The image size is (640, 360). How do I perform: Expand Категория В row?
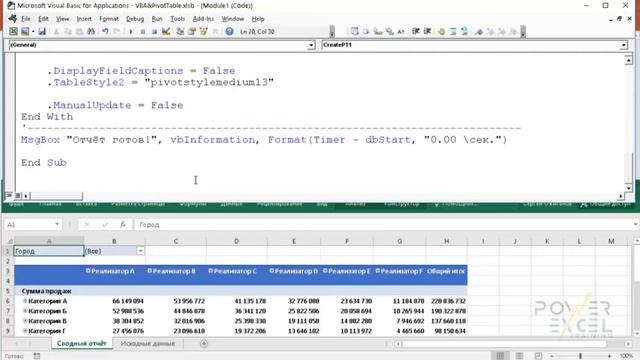click(25, 321)
